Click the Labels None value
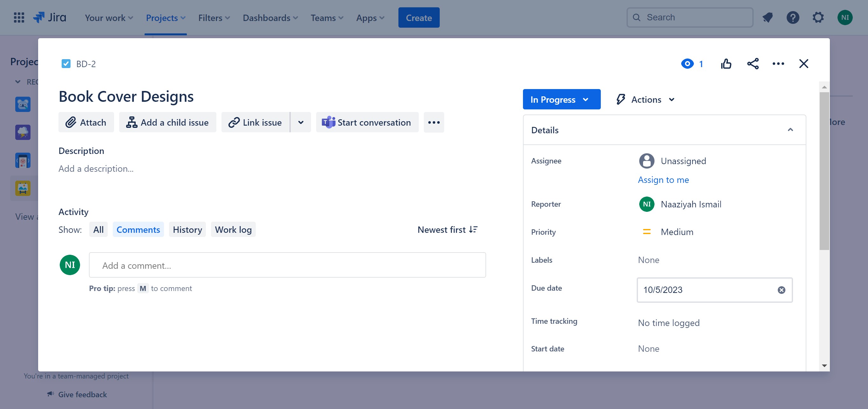 pos(648,260)
